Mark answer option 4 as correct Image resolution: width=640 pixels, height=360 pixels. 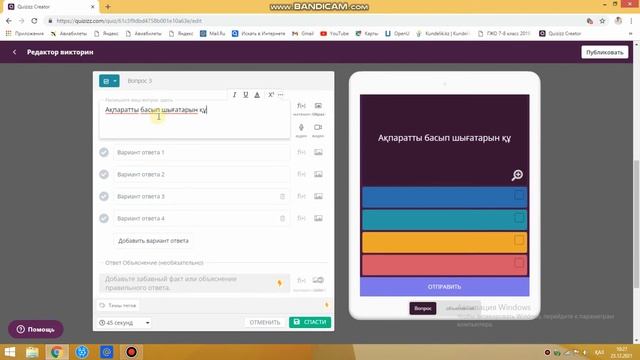coord(104,218)
